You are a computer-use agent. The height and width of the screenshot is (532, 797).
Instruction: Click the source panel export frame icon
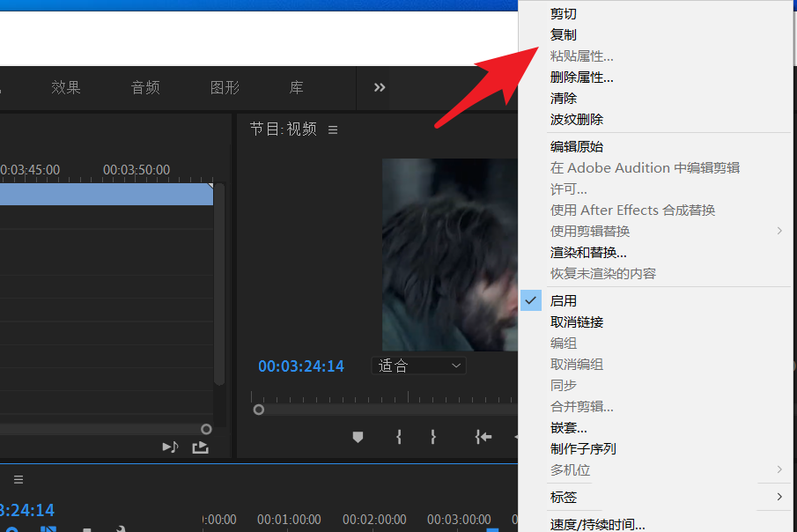pyautogui.click(x=200, y=447)
